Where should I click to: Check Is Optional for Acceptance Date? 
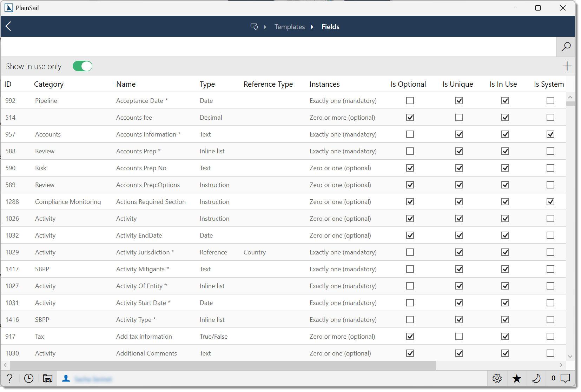pyautogui.click(x=410, y=101)
